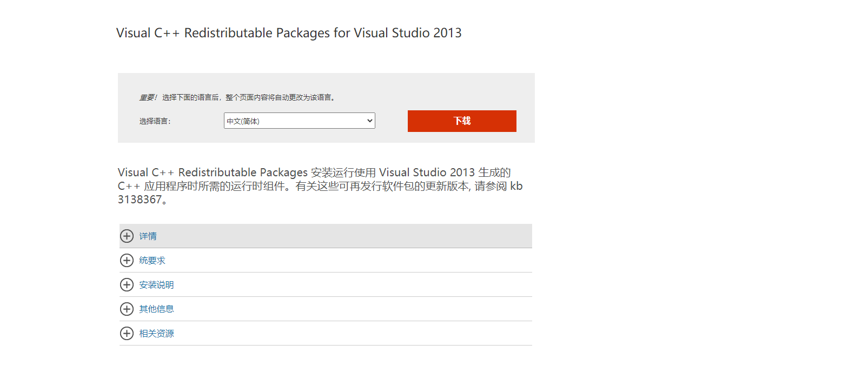Viewport: 868px width, 365px height.
Task: Expand the 安装说明 section label
Action: click(x=156, y=285)
